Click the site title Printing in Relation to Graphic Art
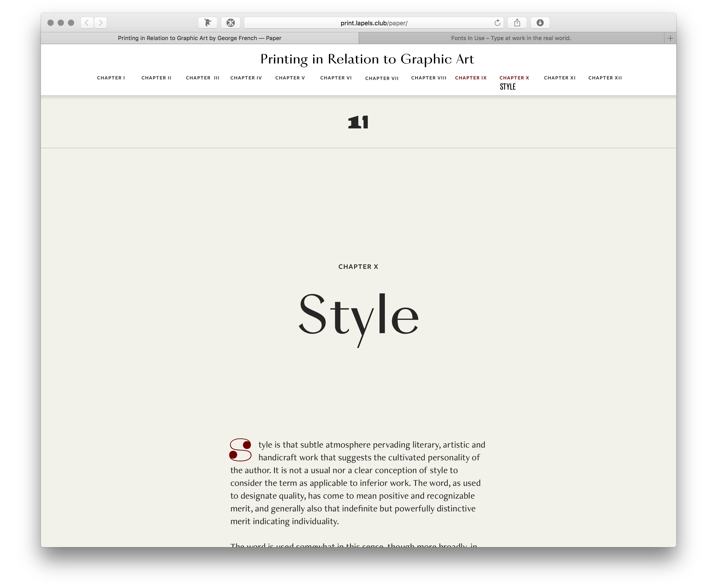This screenshot has width=721, height=588. [367, 59]
